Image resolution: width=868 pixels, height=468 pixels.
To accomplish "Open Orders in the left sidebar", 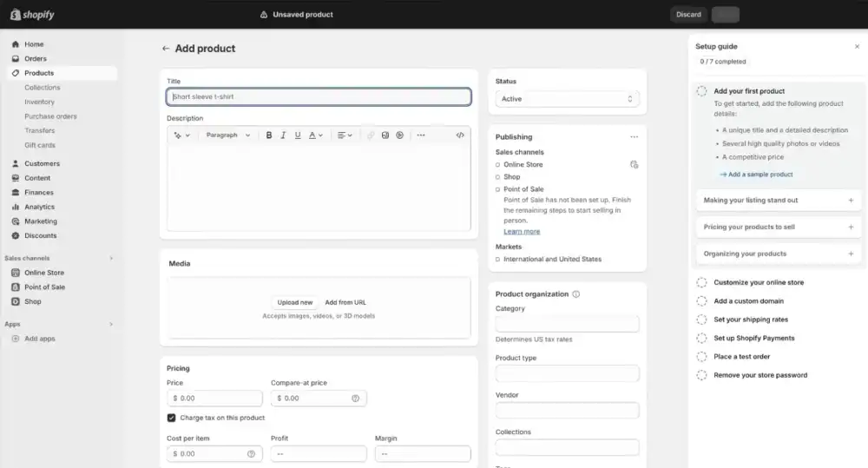I will (36, 59).
